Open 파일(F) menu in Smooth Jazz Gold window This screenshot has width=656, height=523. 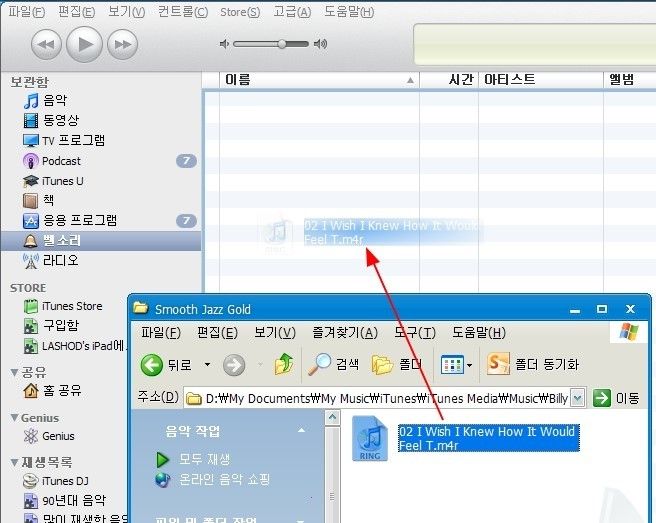[161, 333]
